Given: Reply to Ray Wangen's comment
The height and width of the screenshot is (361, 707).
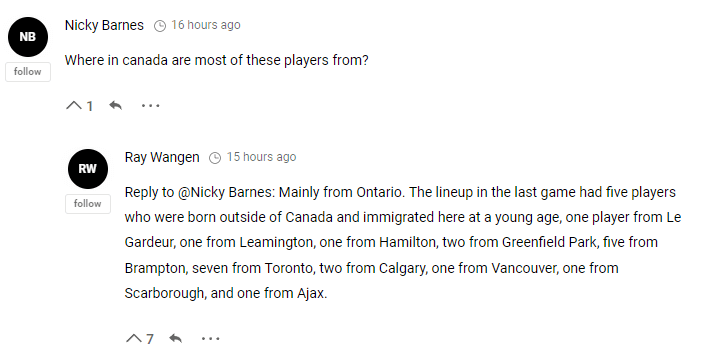Looking at the screenshot, I should 175,338.
